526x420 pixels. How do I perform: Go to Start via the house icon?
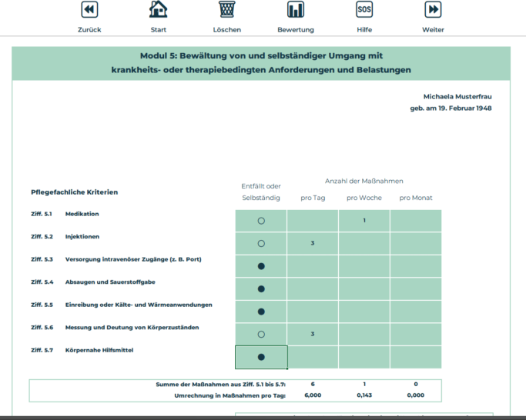(158, 10)
